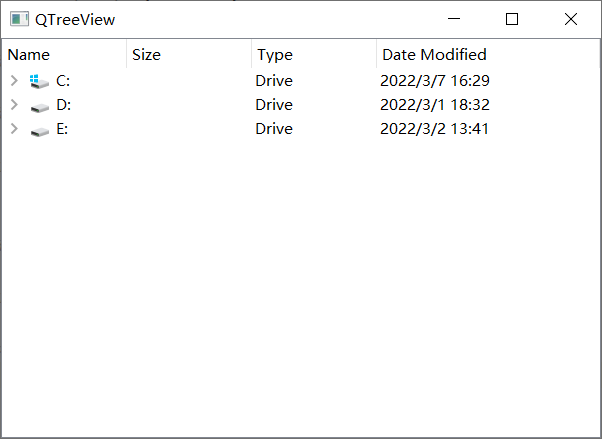Screen dimensions: 602x439
Task: Click the E: drive disk icon
Action: pyautogui.click(x=40, y=132)
